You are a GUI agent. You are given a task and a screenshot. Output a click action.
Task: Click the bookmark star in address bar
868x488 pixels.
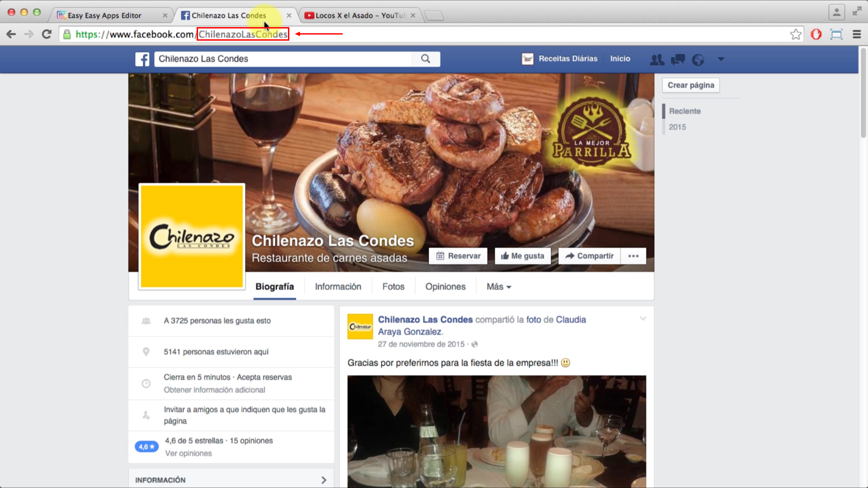coord(796,34)
